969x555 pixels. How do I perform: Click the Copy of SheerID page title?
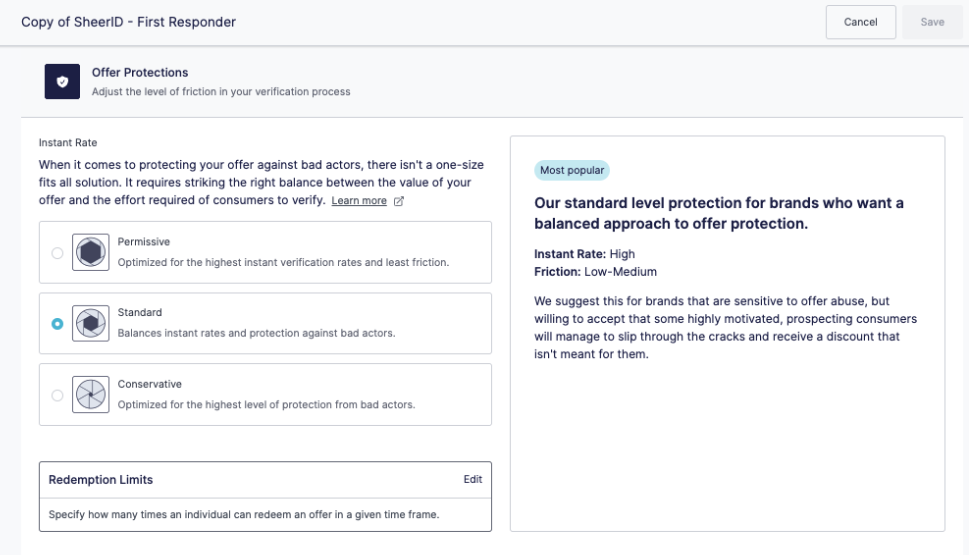pos(129,22)
